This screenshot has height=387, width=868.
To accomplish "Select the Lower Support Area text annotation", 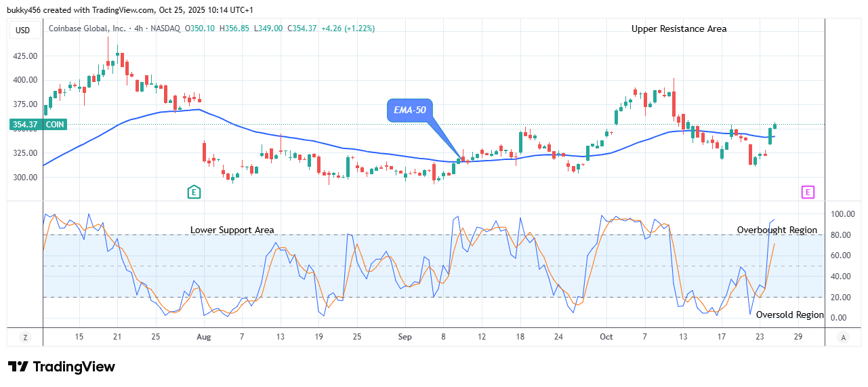I will (232, 230).
